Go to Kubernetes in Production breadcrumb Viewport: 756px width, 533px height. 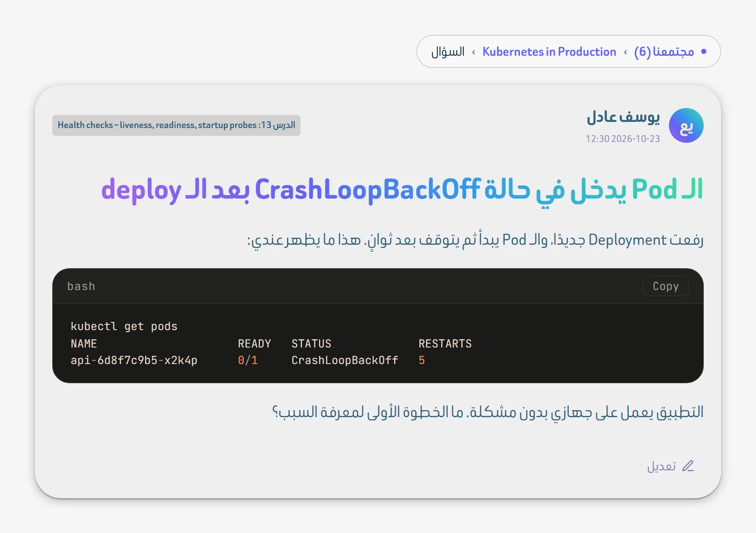[x=549, y=51]
